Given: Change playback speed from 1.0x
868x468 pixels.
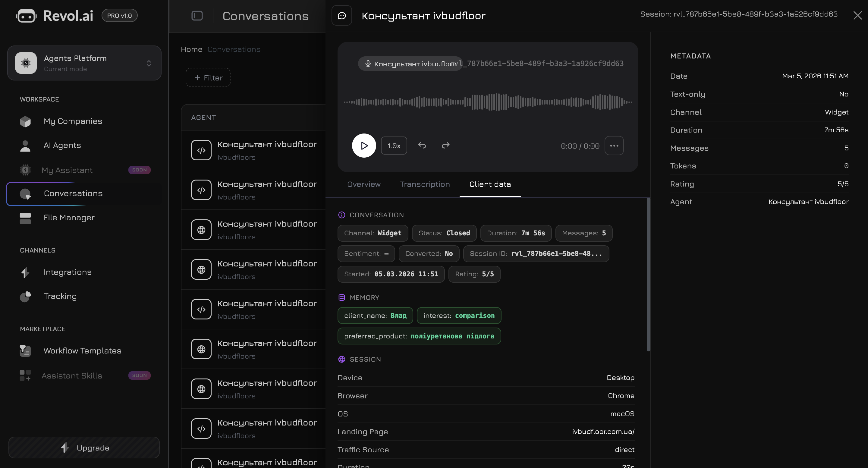Looking at the screenshot, I should [x=394, y=146].
